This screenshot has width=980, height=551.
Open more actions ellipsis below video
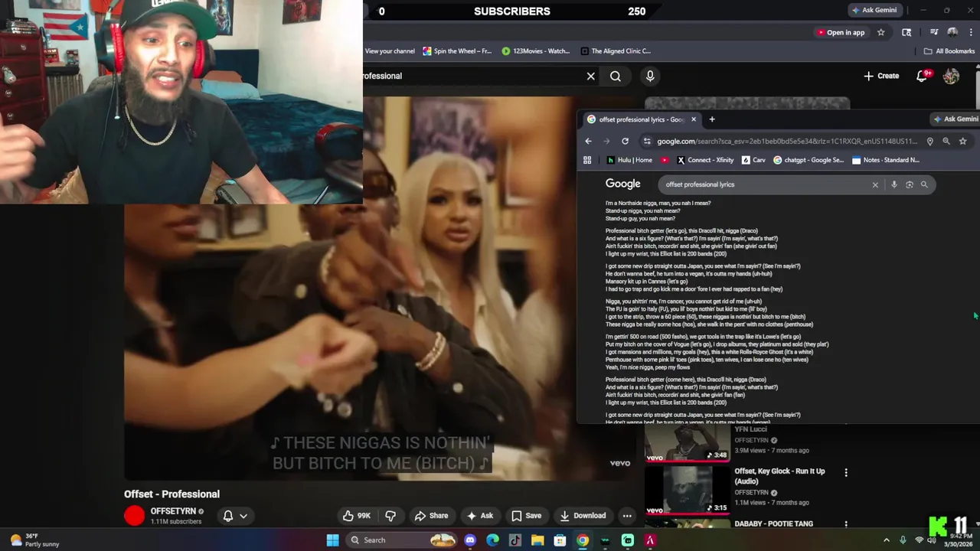point(627,516)
